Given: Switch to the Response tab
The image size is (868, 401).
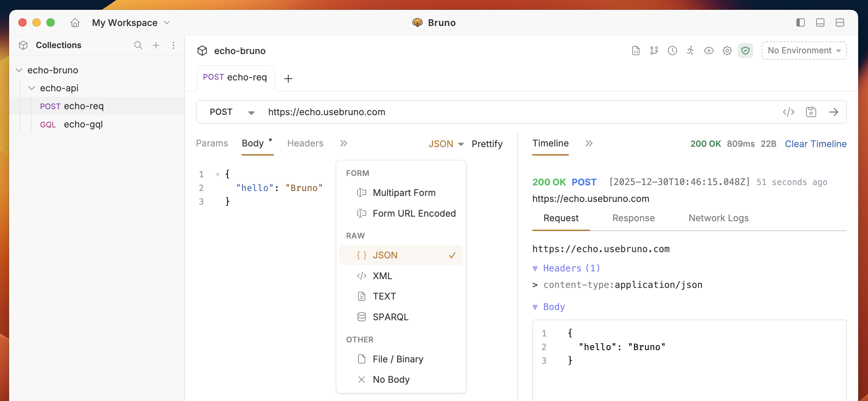Looking at the screenshot, I should coord(633,218).
